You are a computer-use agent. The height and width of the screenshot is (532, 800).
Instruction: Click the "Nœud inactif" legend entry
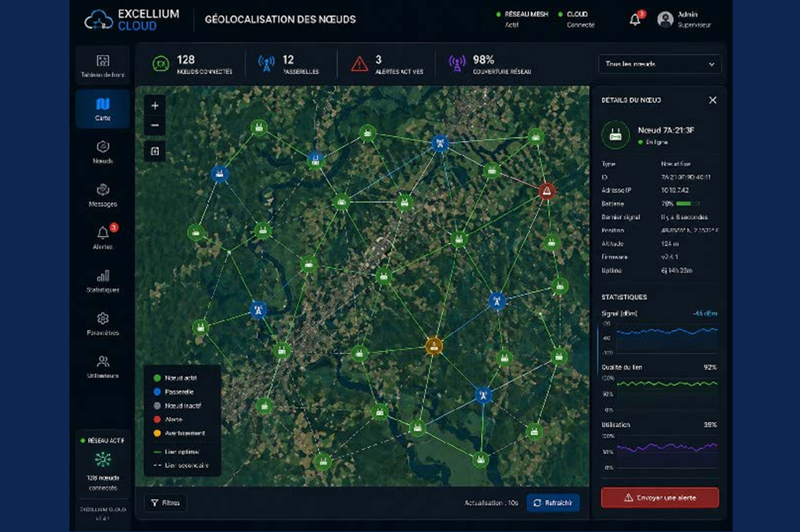177,406
